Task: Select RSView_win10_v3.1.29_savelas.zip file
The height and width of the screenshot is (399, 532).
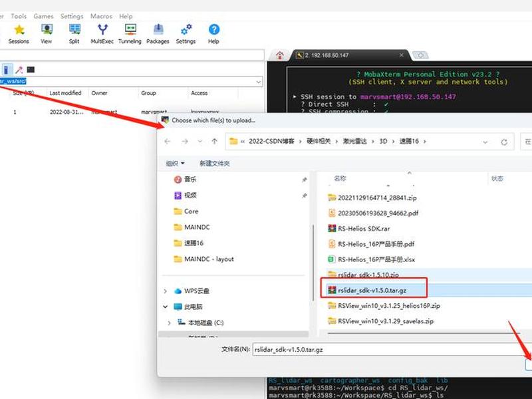Action: (380, 321)
